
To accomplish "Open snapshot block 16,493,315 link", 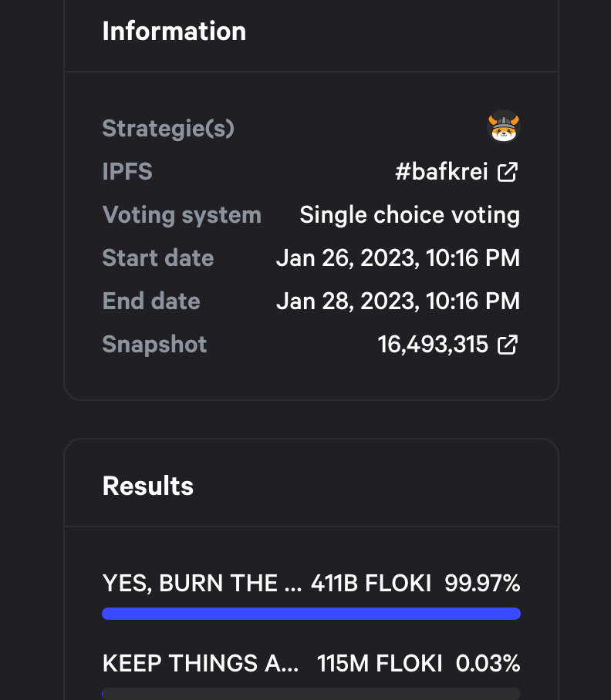I will [433, 344].
